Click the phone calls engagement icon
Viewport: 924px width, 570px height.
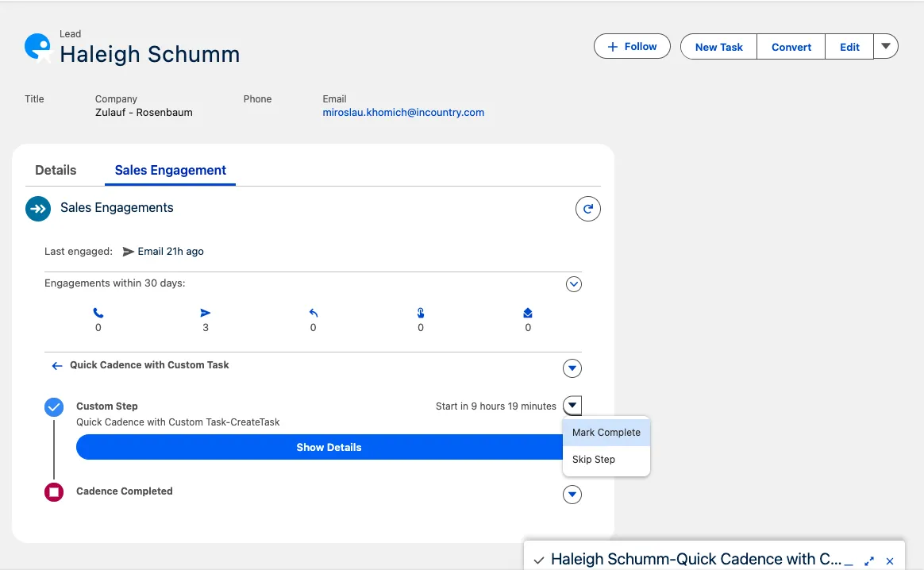pos(98,314)
